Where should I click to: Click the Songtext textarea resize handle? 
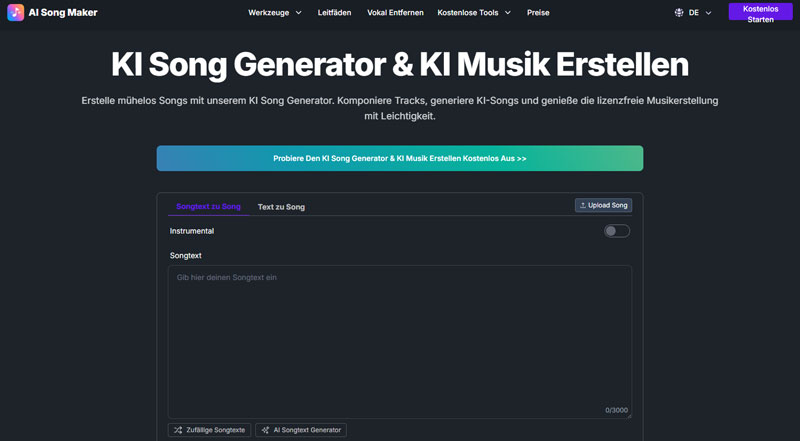point(629,416)
